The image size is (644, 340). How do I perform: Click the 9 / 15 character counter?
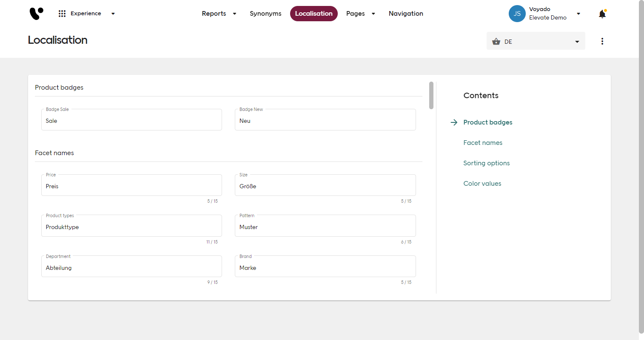coord(212,282)
